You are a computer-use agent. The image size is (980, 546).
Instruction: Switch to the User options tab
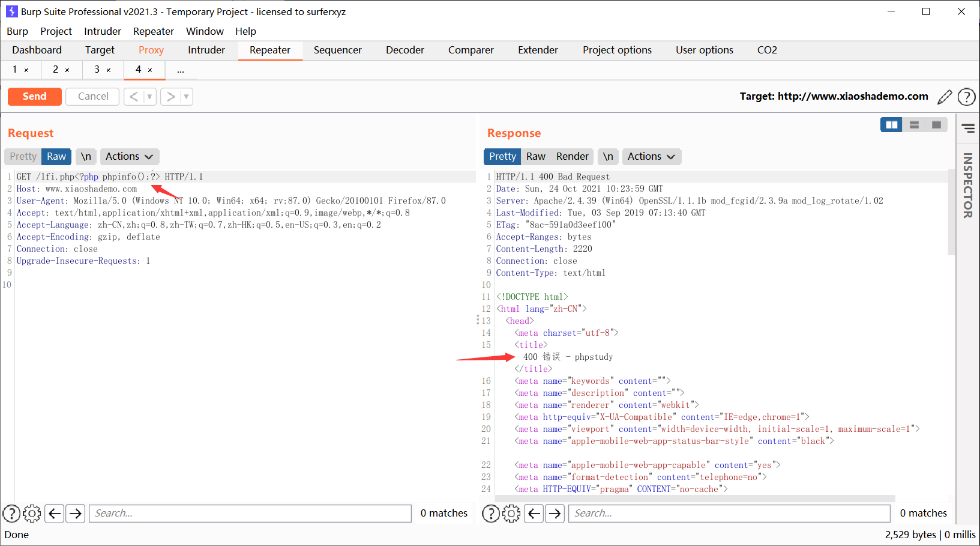[x=705, y=50]
